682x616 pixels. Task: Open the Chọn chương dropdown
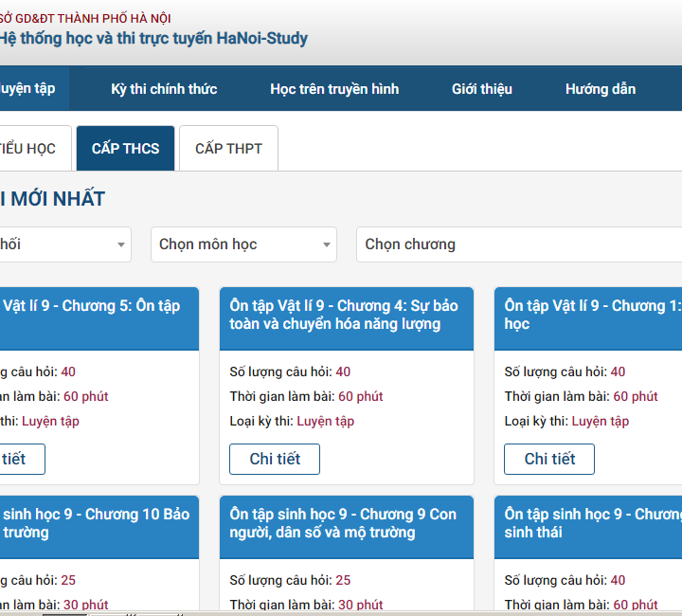[518, 245]
